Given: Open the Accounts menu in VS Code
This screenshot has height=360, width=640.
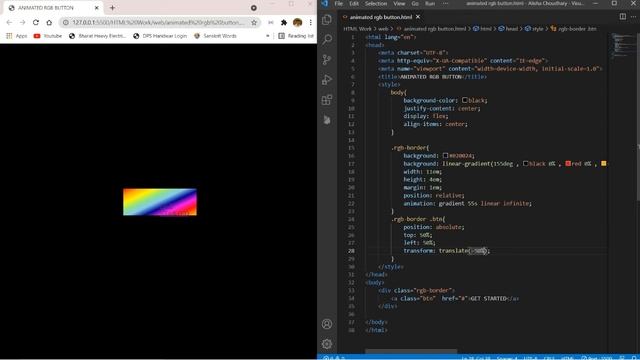Looking at the screenshot, I should [327, 324].
